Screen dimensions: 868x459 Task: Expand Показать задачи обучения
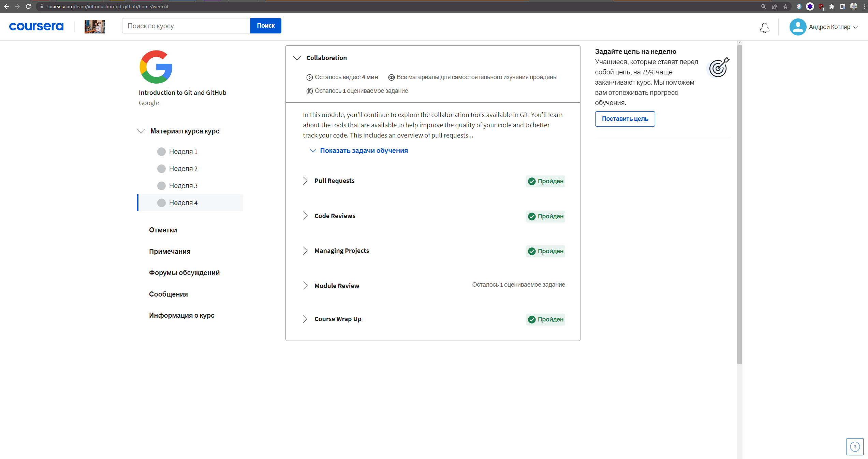(358, 150)
